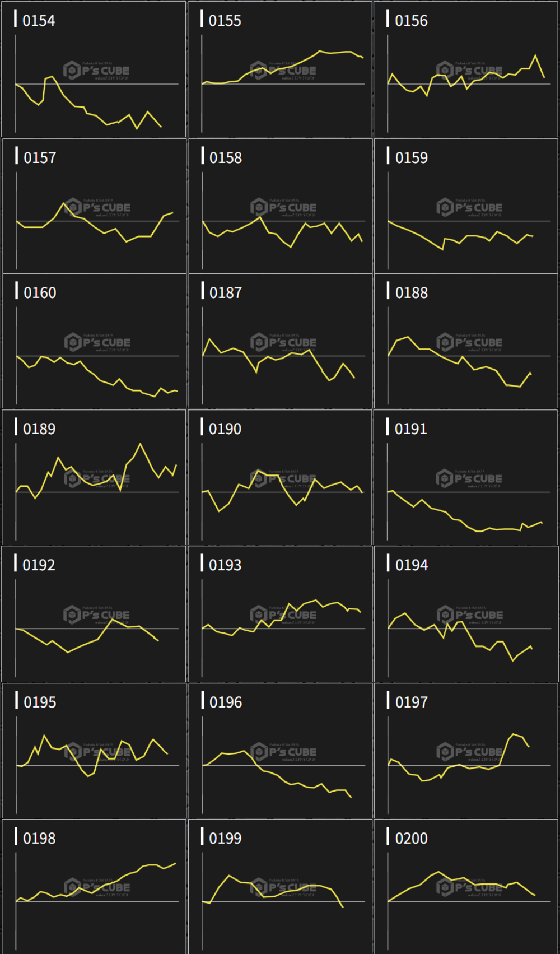The height and width of the screenshot is (954, 560).
Task: Open the 0190 machine graph
Action: tap(280, 478)
